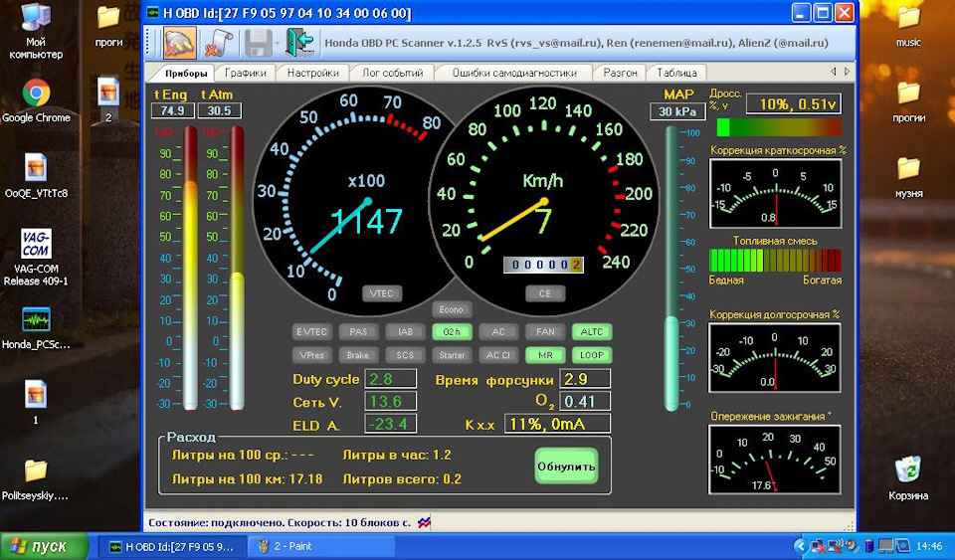Click the odometer counter 000002

pyautogui.click(x=543, y=265)
